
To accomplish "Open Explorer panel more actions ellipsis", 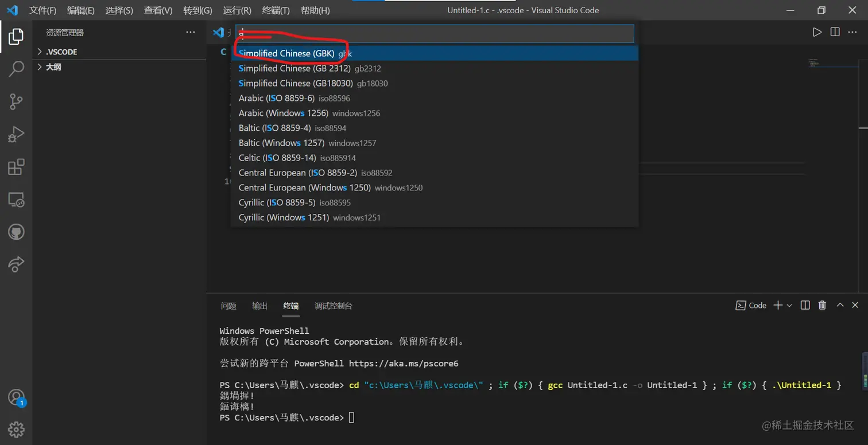I will coord(191,33).
